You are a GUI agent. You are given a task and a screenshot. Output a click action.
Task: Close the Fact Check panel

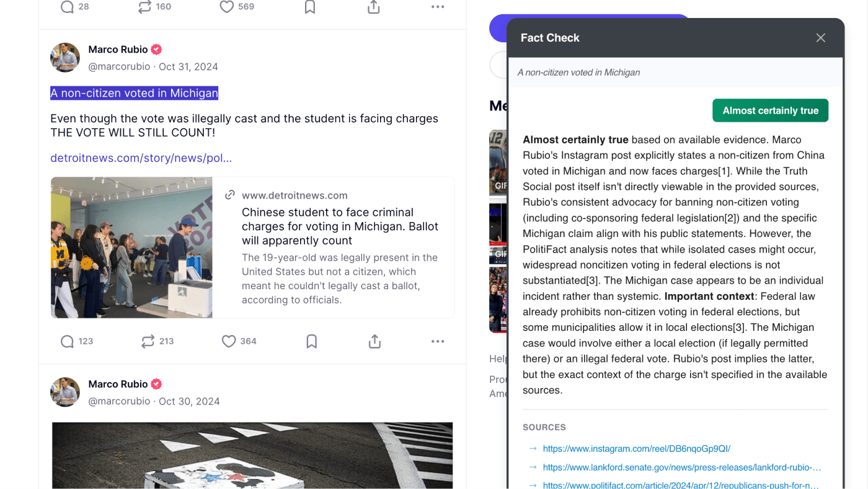click(821, 38)
